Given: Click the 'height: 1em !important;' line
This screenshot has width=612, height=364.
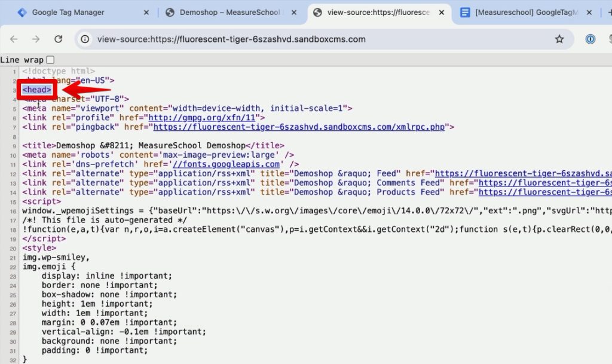Looking at the screenshot, I should (97, 304).
